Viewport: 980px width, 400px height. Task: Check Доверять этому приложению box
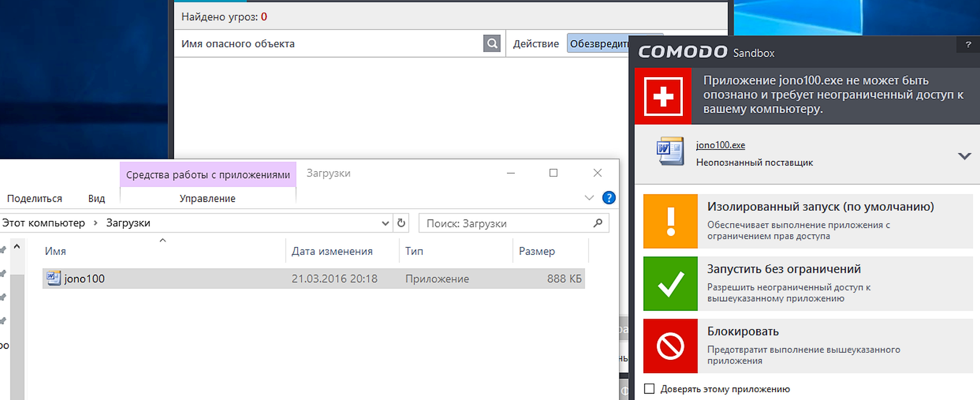[x=649, y=388]
